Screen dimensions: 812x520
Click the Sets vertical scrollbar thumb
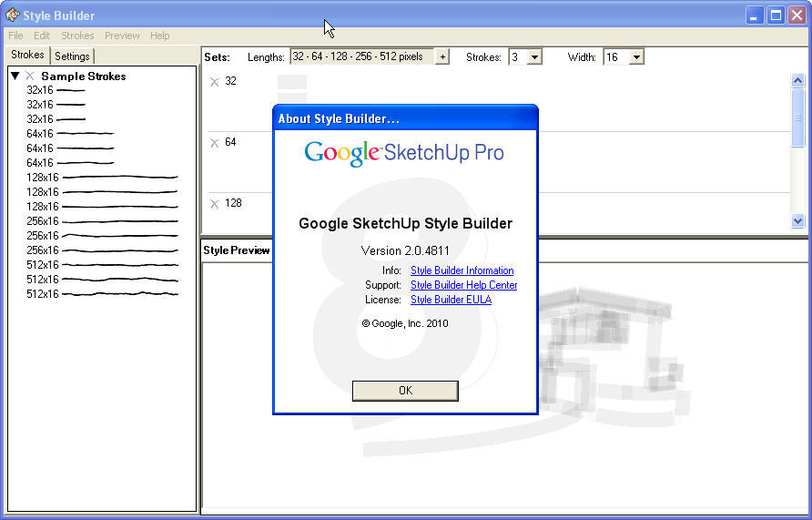pyautogui.click(x=797, y=117)
